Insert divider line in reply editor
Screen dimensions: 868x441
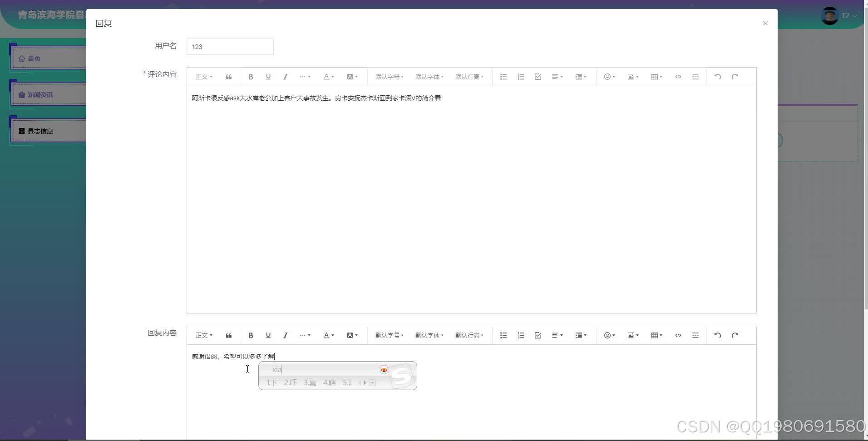[695, 335]
